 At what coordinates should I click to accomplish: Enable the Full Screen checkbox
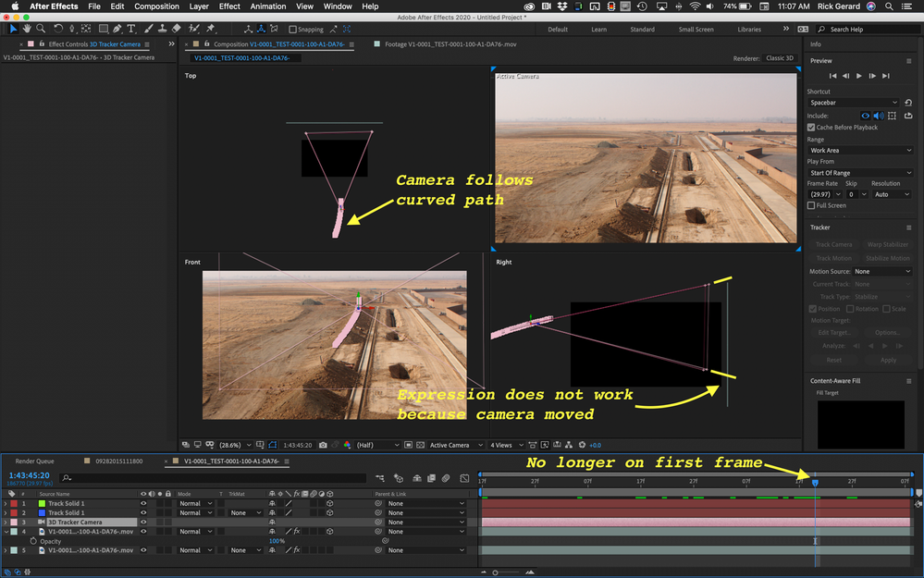point(811,205)
